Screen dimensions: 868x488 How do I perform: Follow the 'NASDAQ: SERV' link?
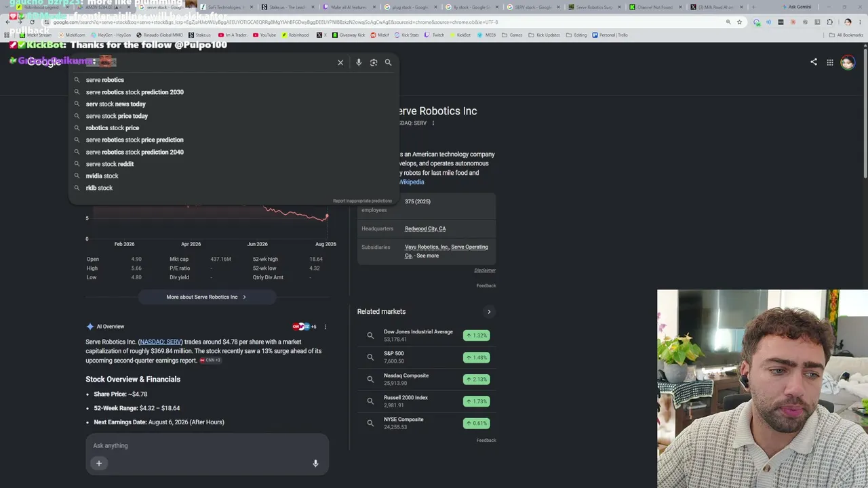coord(161,342)
